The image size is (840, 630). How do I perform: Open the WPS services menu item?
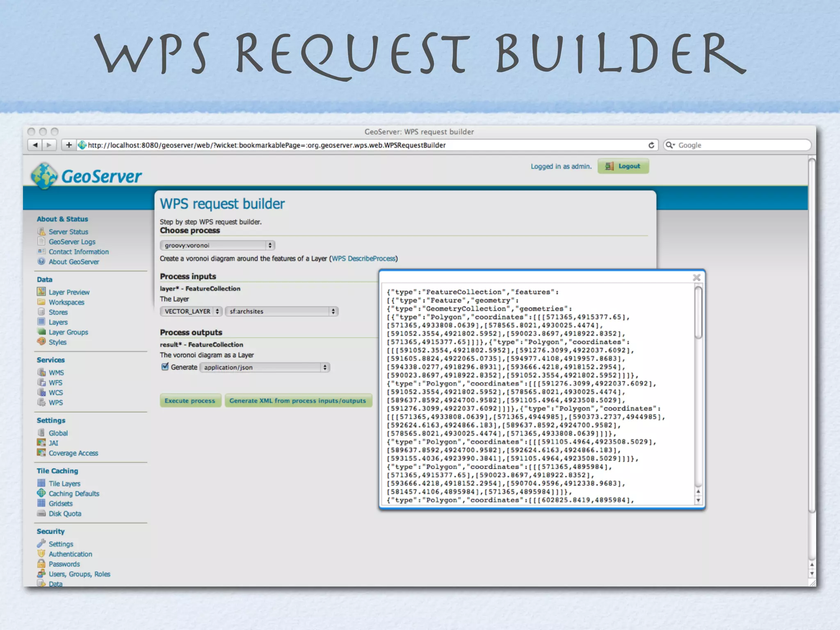click(56, 403)
